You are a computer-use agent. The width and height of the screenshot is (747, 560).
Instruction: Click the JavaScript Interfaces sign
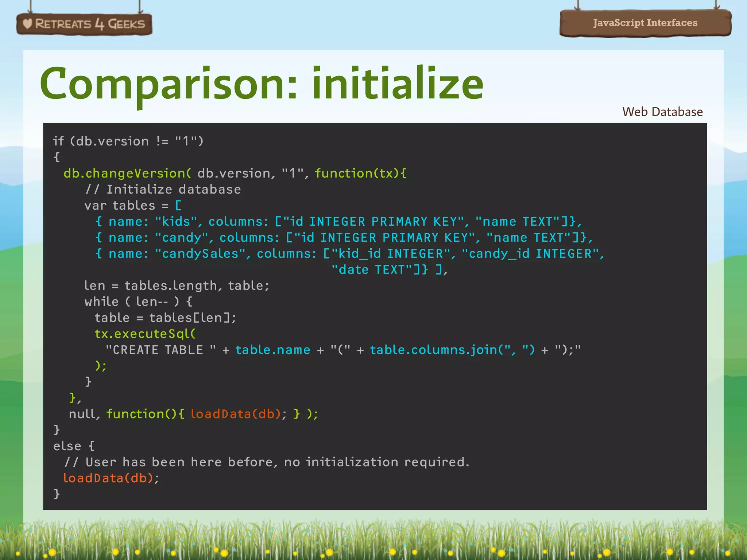pos(645,23)
